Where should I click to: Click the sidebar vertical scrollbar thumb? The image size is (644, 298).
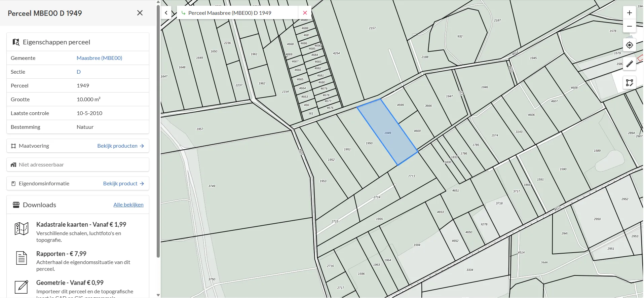pos(158,131)
